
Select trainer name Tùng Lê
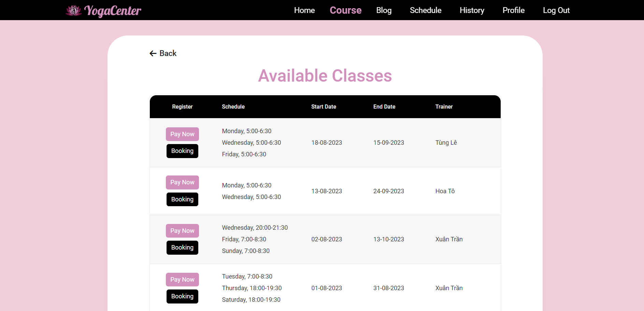446,143
